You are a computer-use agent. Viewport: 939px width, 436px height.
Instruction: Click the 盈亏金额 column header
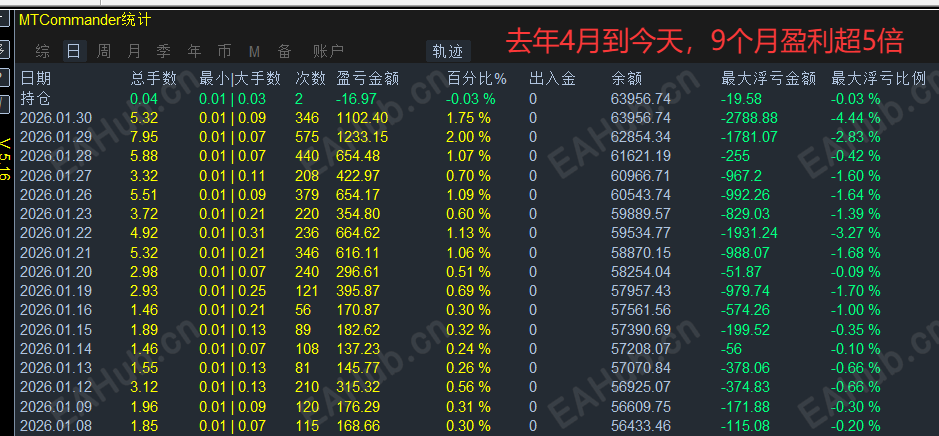(368, 78)
